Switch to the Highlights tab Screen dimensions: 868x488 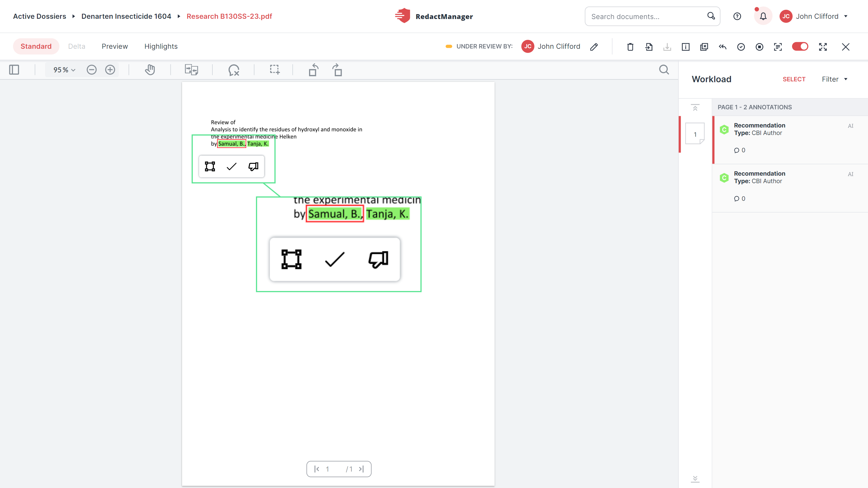point(161,46)
